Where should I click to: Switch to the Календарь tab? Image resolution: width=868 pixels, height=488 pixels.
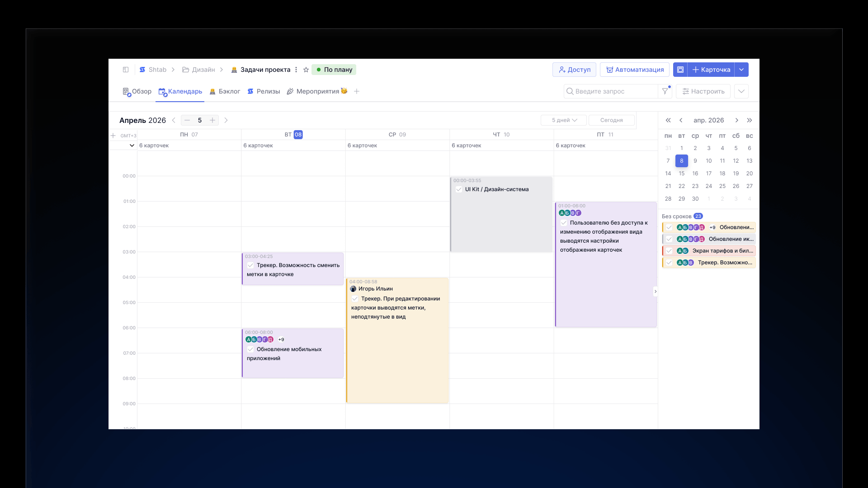(180, 91)
